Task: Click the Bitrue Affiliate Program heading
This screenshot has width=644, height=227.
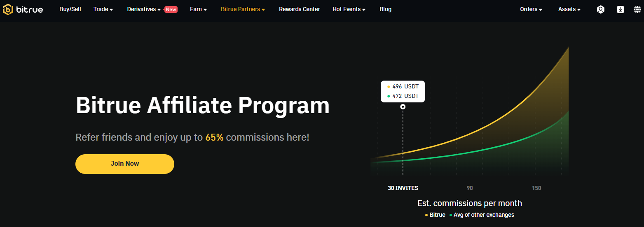Action: coord(203,105)
